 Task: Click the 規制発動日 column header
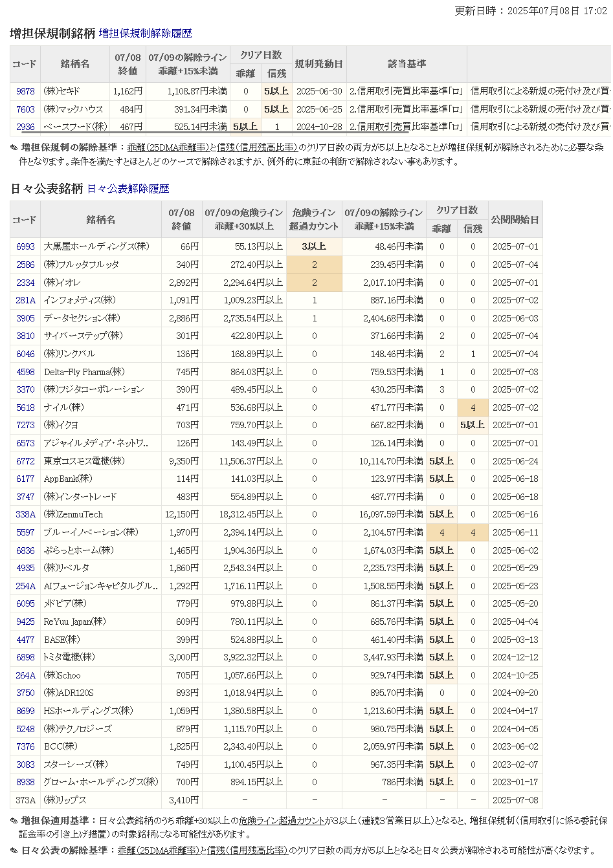(x=319, y=64)
